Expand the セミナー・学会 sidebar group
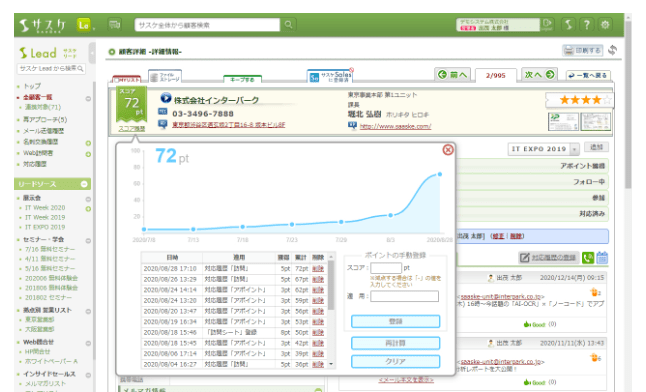The width and height of the screenshot is (646, 392). [88, 241]
